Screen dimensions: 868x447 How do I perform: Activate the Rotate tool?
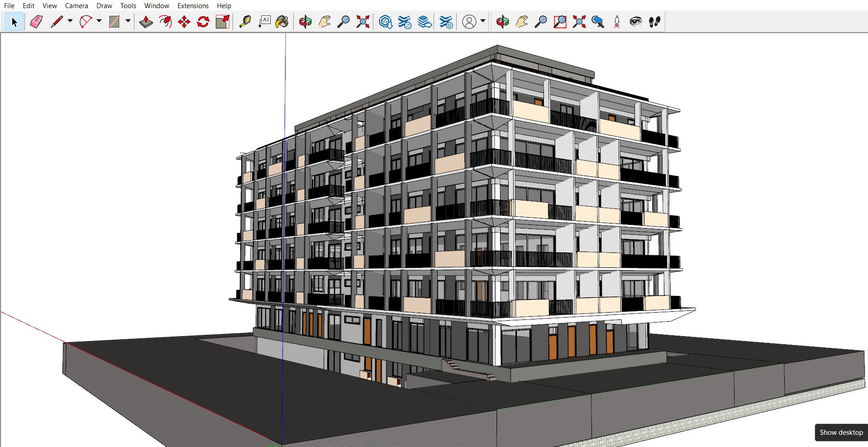[203, 22]
